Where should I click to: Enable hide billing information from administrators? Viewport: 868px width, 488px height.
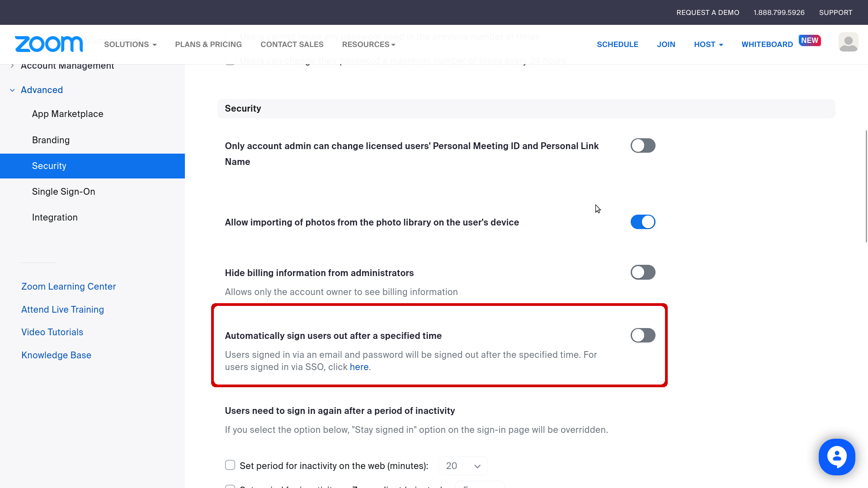click(x=643, y=272)
